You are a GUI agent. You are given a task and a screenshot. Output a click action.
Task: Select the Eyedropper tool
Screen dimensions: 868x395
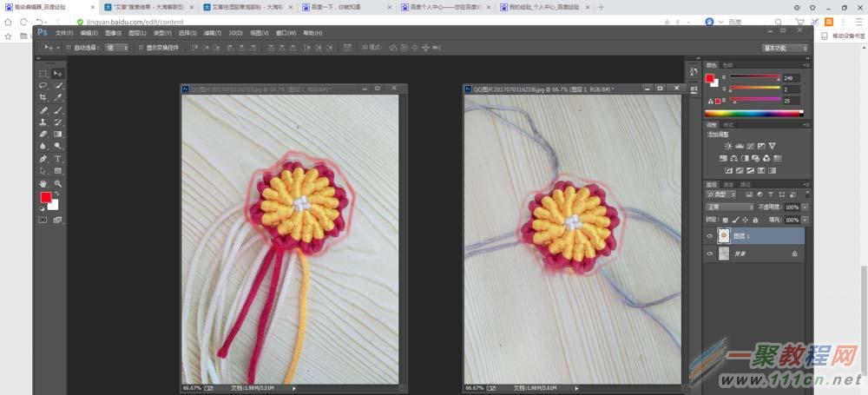57,97
